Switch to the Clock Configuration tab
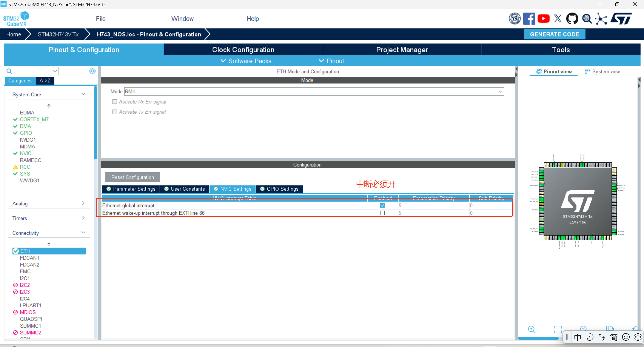This screenshot has width=644, height=347. pos(243,50)
